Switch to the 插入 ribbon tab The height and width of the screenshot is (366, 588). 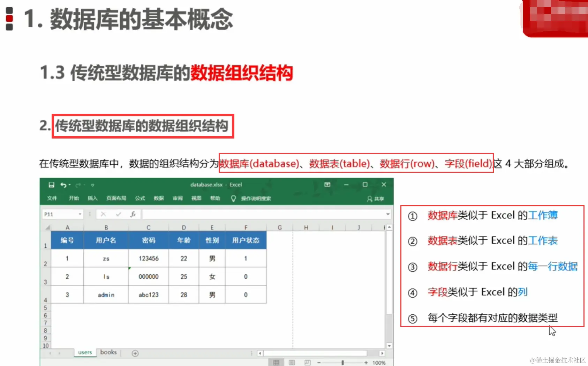tap(92, 198)
